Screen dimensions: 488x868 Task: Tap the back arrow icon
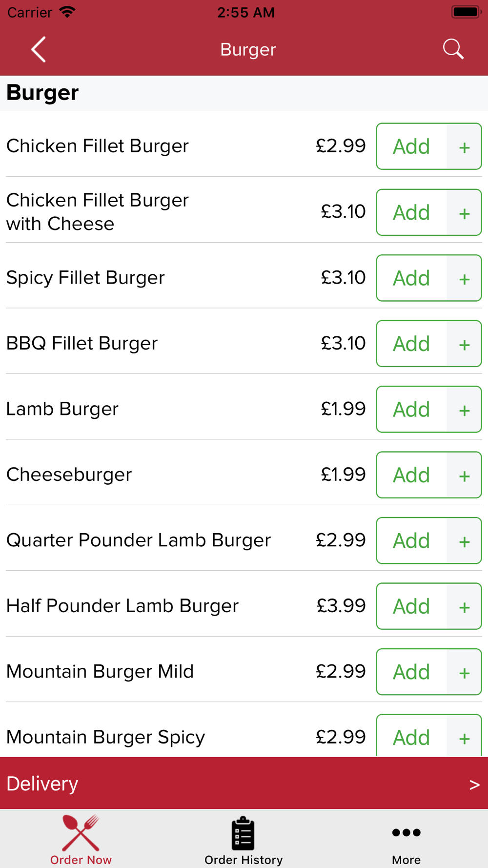coord(39,49)
